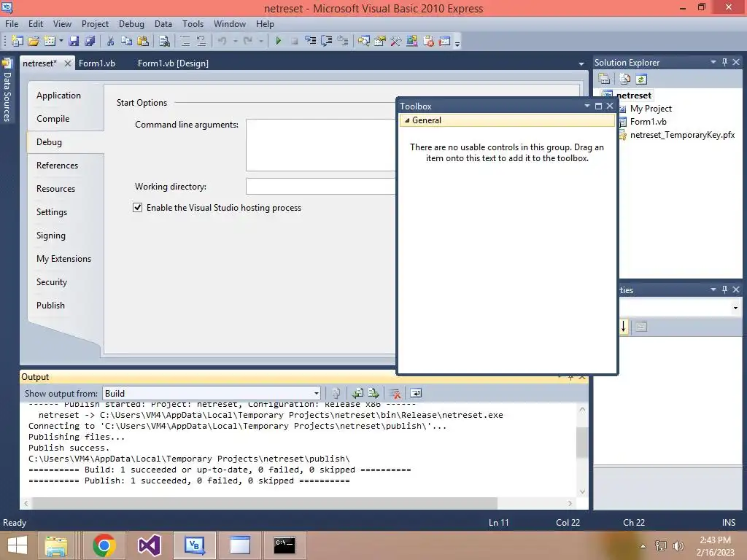Open the File menu

[12, 24]
